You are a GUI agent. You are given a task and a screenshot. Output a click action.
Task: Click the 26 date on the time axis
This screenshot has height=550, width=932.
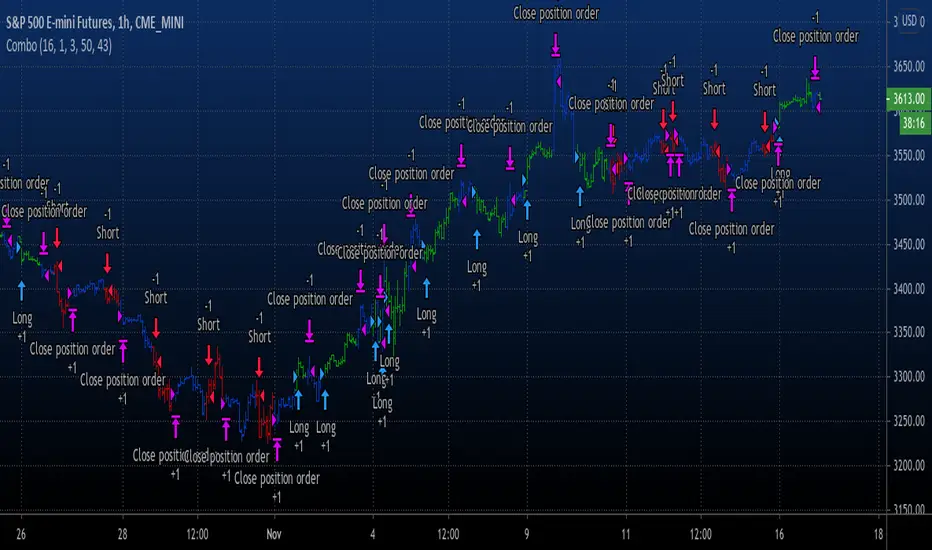pyautogui.click(x=21, y=534)
